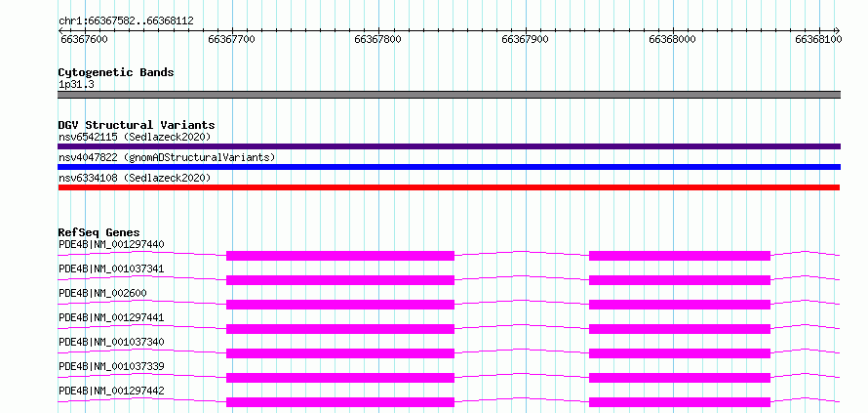868x413 pixels.
Task: Click the right exon of PDE4B NM_001037340
Action: pyautogui.click(x=680, y=353)
